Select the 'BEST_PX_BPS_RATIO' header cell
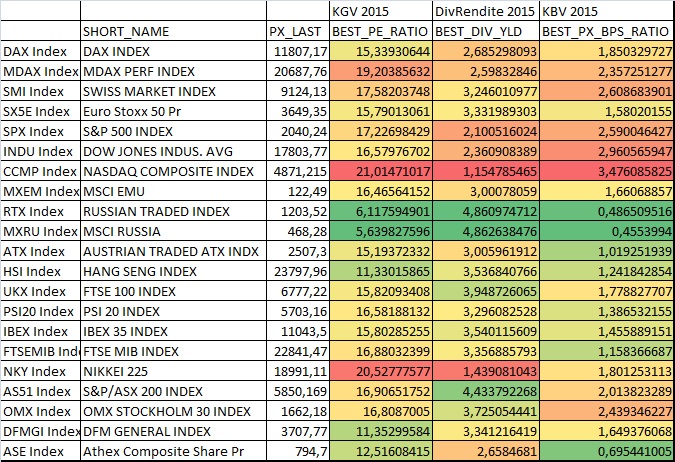This screenshot has height=462, width=675. [607, 31]
